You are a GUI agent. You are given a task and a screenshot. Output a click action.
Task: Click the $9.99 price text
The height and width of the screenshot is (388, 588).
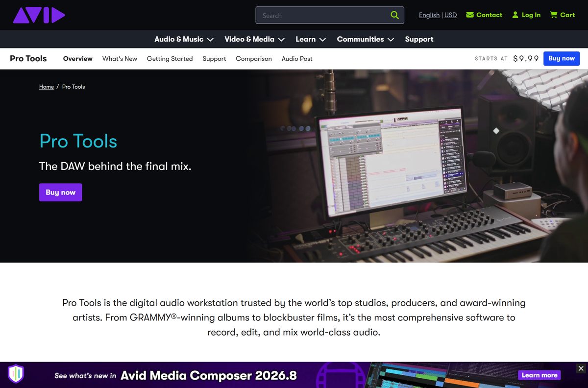coord(526,59)
